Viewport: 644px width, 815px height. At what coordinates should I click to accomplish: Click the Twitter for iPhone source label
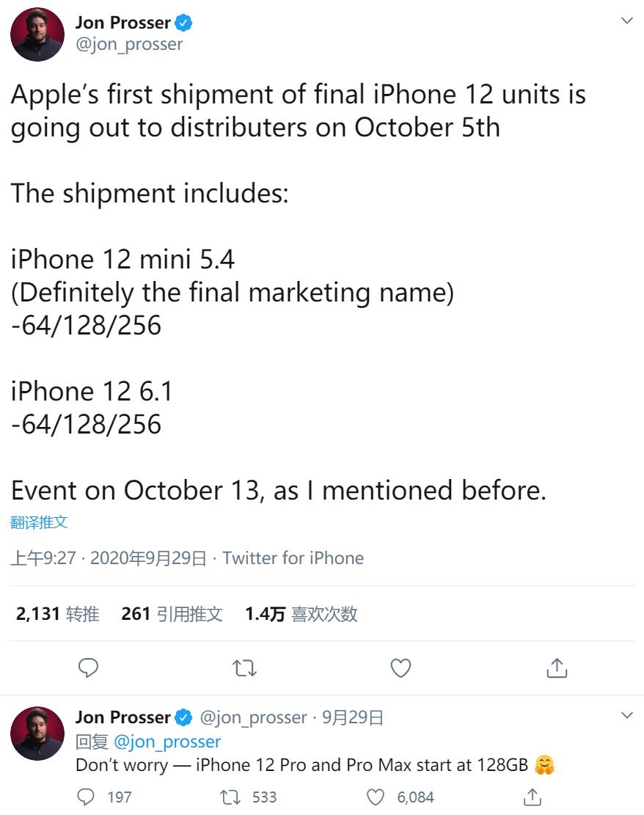coord(293,558)
